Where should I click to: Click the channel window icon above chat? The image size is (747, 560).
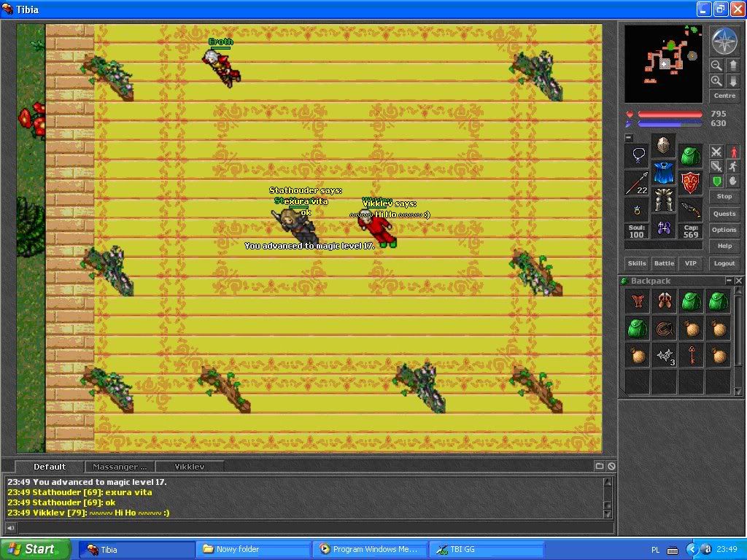point(600,466)
